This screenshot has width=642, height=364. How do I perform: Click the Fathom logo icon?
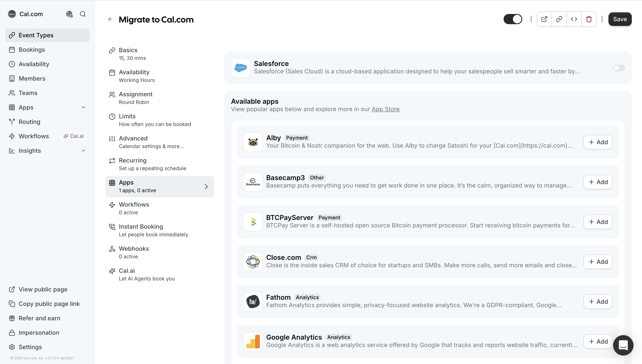[x=253, y=301]
